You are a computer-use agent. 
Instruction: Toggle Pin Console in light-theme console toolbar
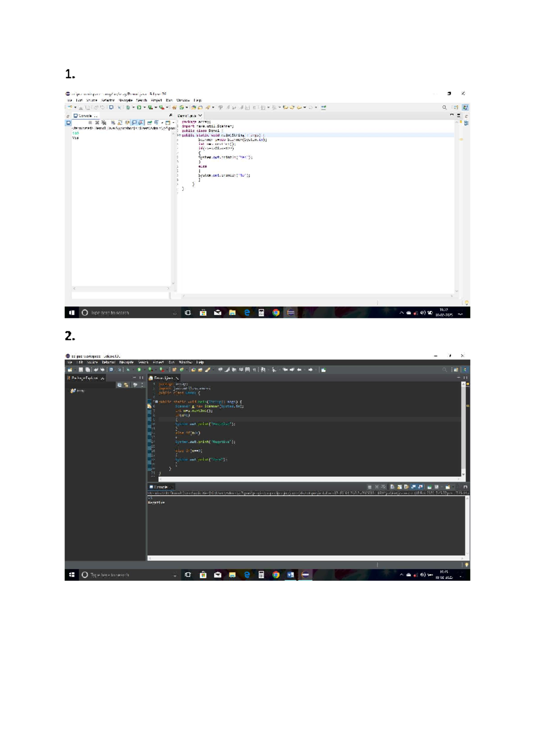[x=150, y=123]
